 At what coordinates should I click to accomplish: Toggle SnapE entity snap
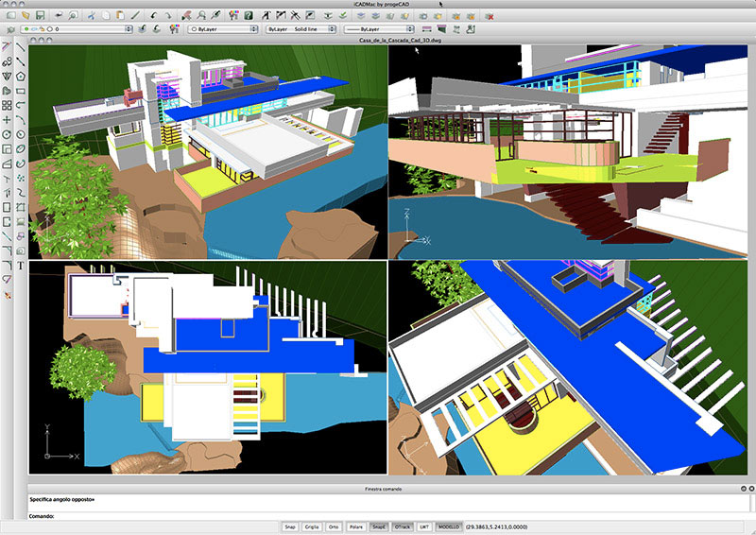point(379,526)
